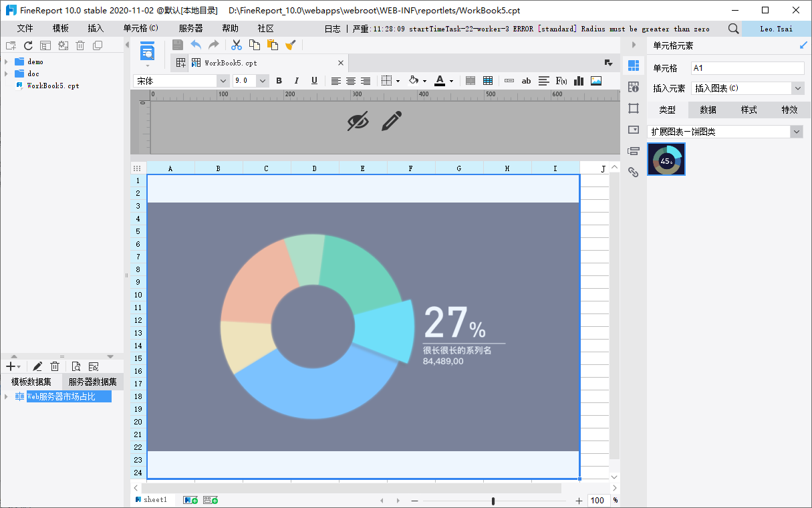Click the cut scissors icon

click(x=236, y=45)
